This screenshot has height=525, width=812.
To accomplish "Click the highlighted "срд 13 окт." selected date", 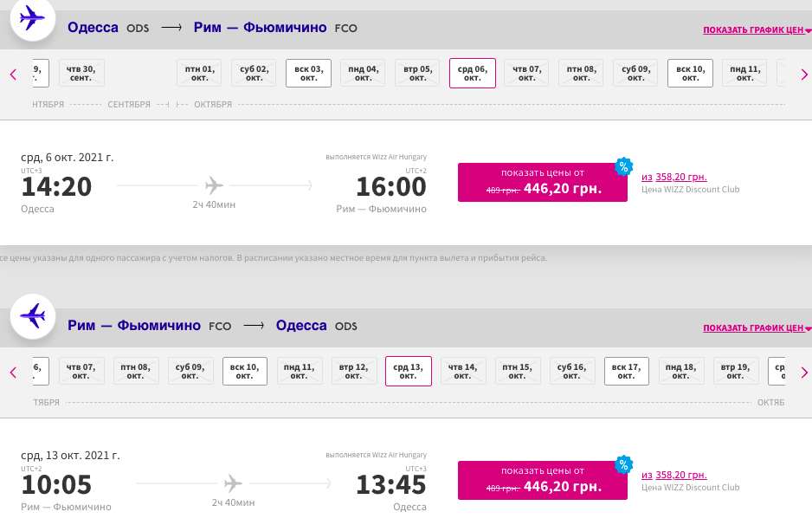I will click(408, 371).
